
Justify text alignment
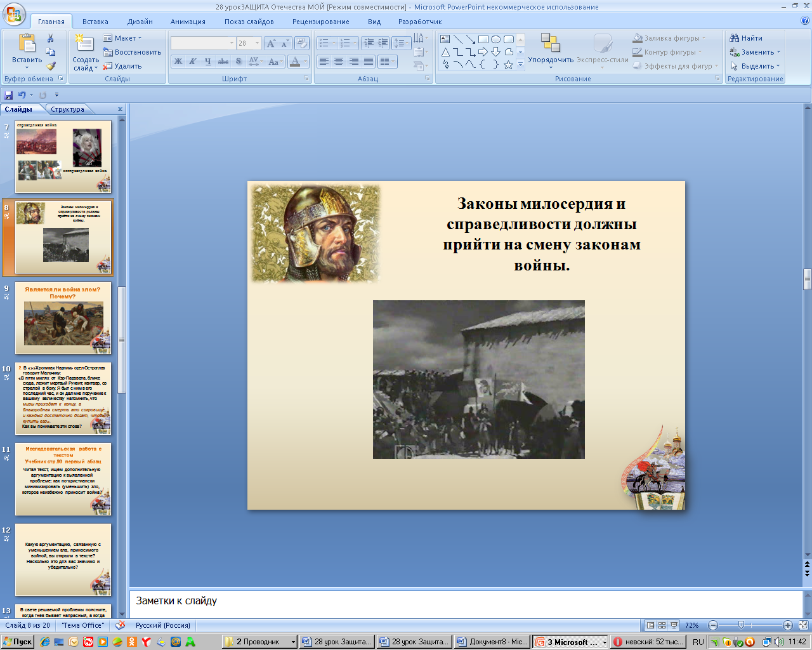(x=369, y=62)
